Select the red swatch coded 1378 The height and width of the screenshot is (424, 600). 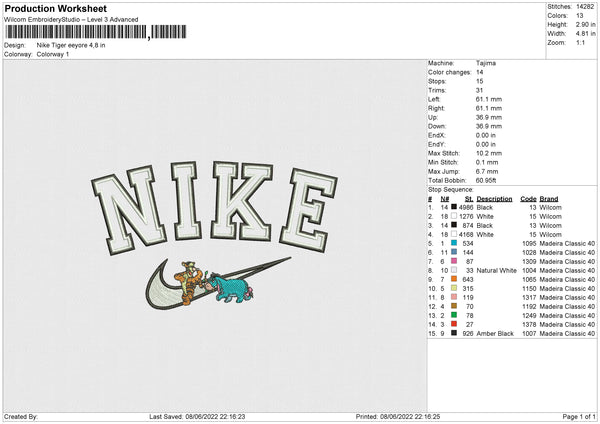pos(454,324)
